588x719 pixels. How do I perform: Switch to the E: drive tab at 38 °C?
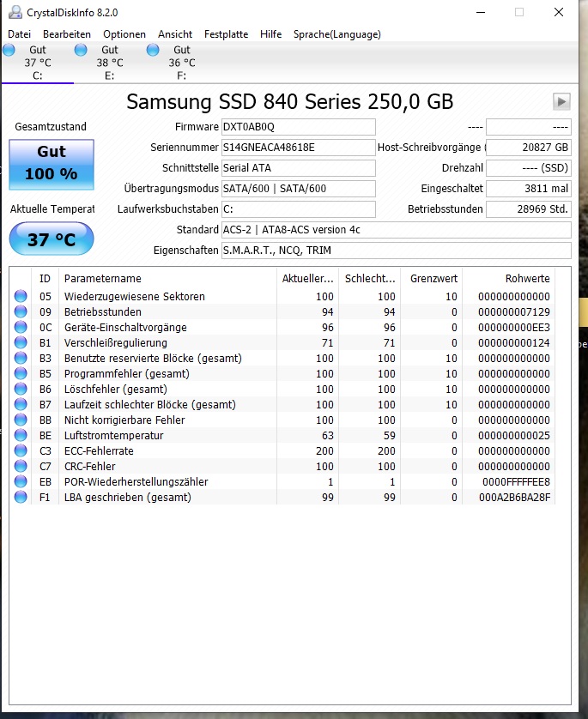[x=110, y=63]
